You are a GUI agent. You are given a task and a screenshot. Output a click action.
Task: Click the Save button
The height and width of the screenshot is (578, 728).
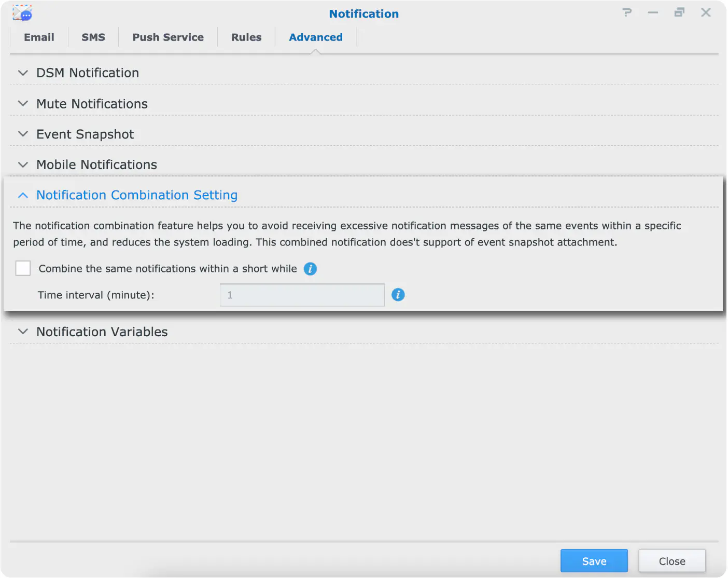pyautogui.click(x=594, y=561)
